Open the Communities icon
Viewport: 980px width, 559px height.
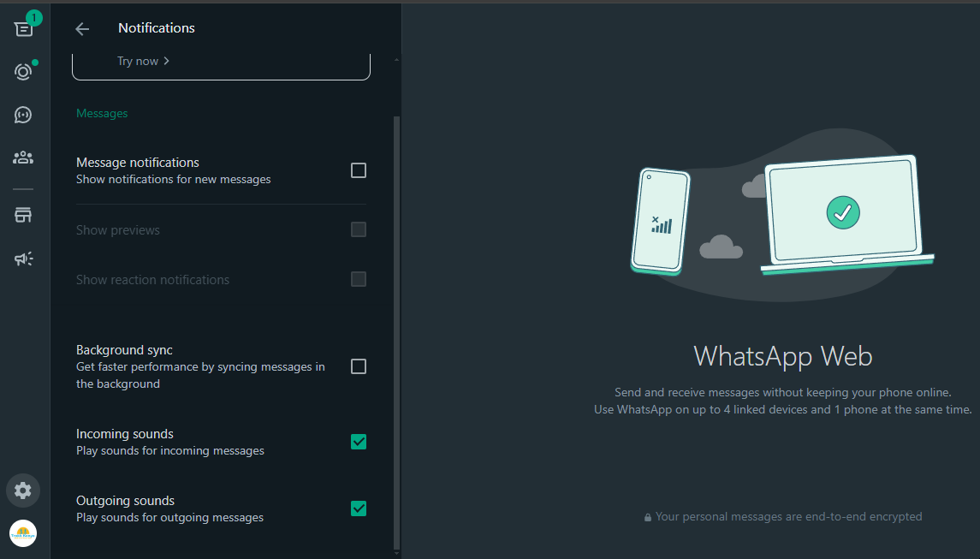[x=23, y=157]
